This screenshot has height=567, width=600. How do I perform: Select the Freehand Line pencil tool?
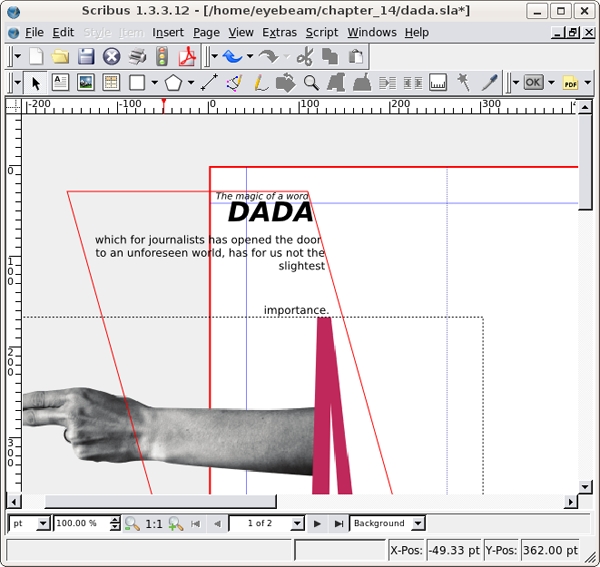click(x=261, y=83)
